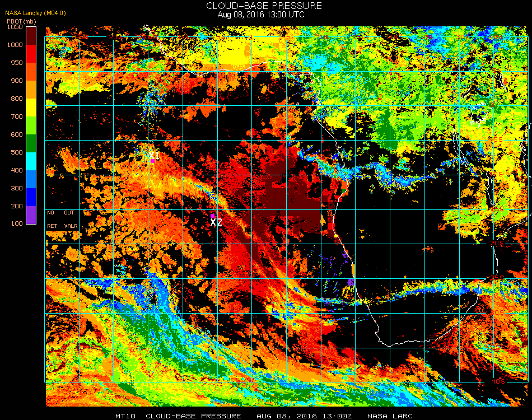Click the PBOT (mb) scale heading
The width and height of the screenshot is (532, 420).
point(21,21)
